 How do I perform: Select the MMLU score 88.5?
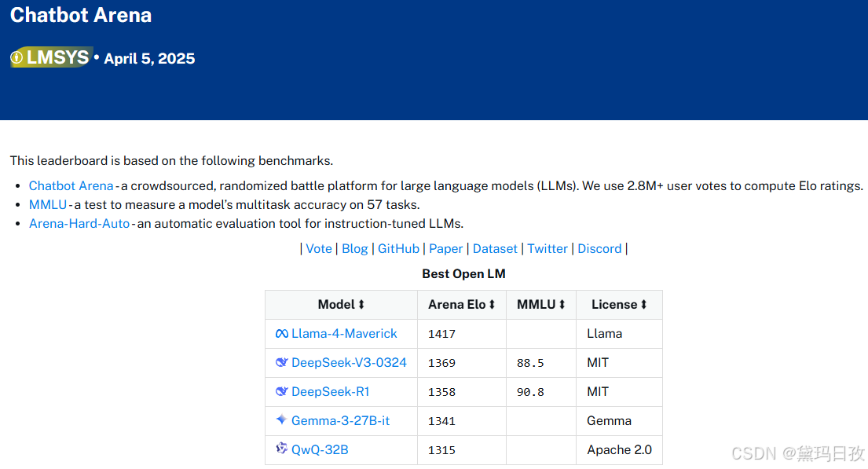tap(530, 363)
